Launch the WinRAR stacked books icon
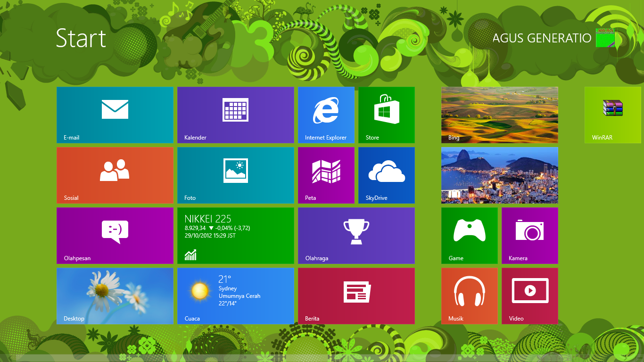The width and height of the screenshot is (644, 362). coord(613,108)
